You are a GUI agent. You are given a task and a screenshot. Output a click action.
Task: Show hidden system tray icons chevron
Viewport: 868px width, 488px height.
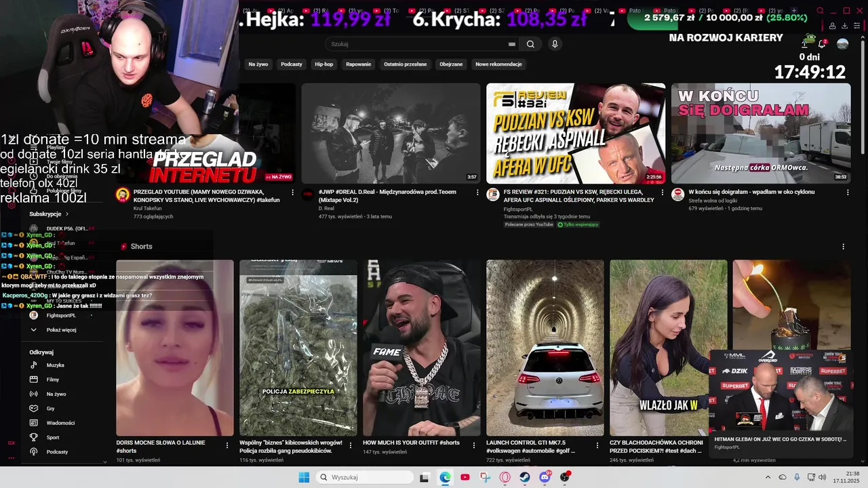pyautogui.click(x=768, y=477)
